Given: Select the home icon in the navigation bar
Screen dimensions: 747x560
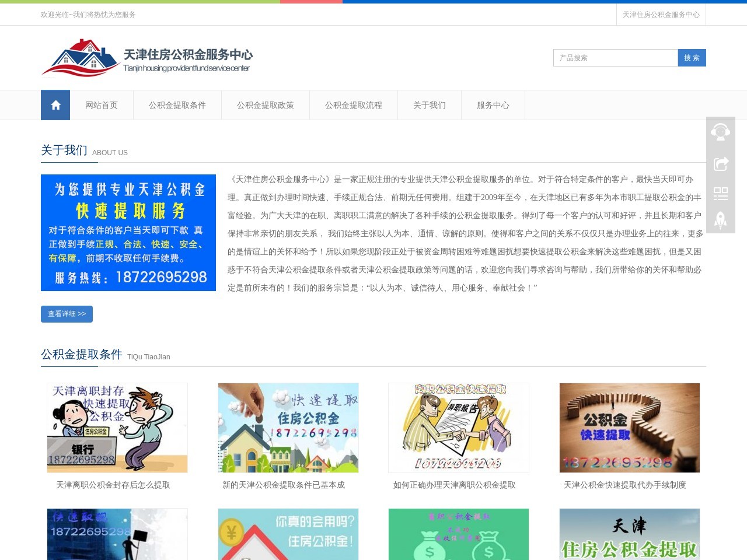Looking at the screenshot, I should pos(55,105).
